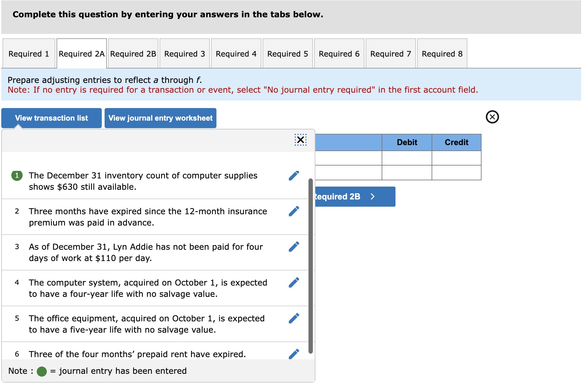Open the View transaction list panel
583x392 pixels.
[51, 118]
